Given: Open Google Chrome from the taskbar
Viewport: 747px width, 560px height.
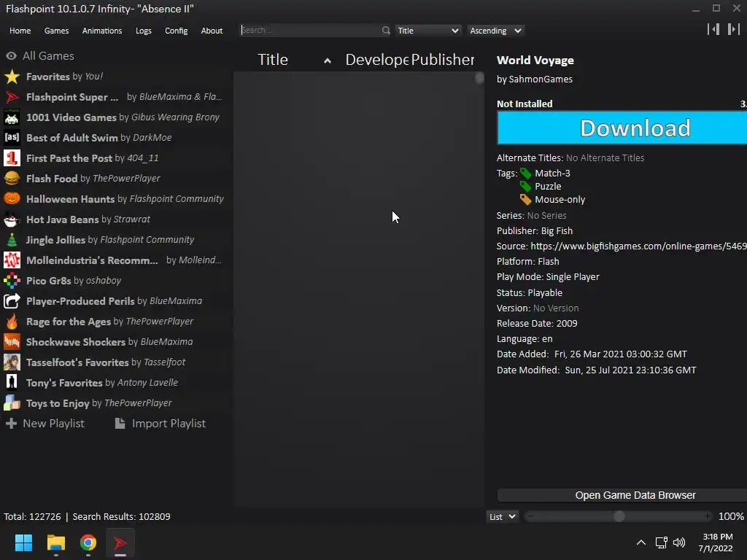Looking at the screenshot, I should click(x=88, y=542).
